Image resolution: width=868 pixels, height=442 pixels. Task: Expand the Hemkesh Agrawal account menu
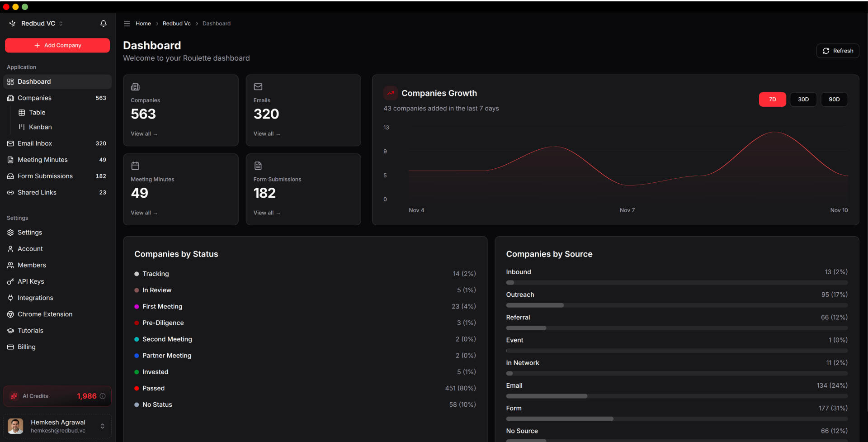coord(101,426)
